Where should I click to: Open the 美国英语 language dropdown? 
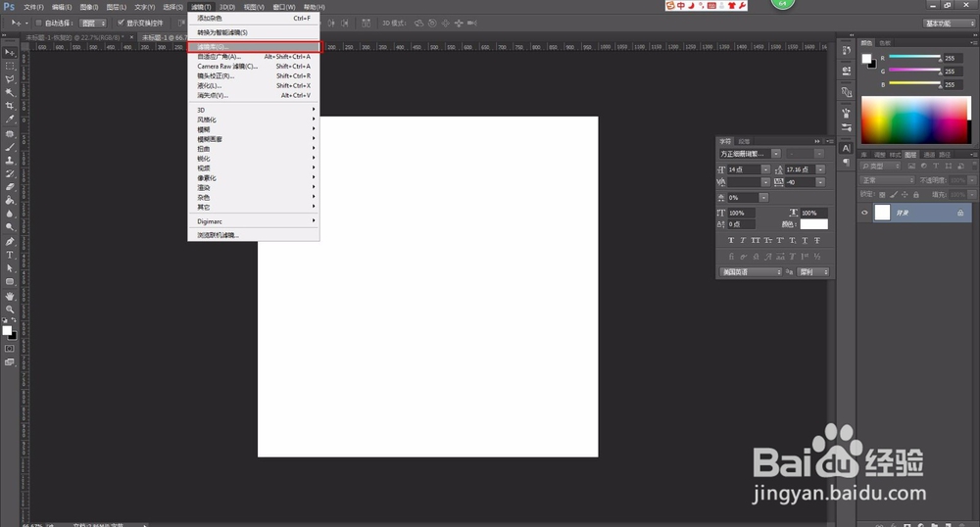pyautogui.click(x=751, y=272)
